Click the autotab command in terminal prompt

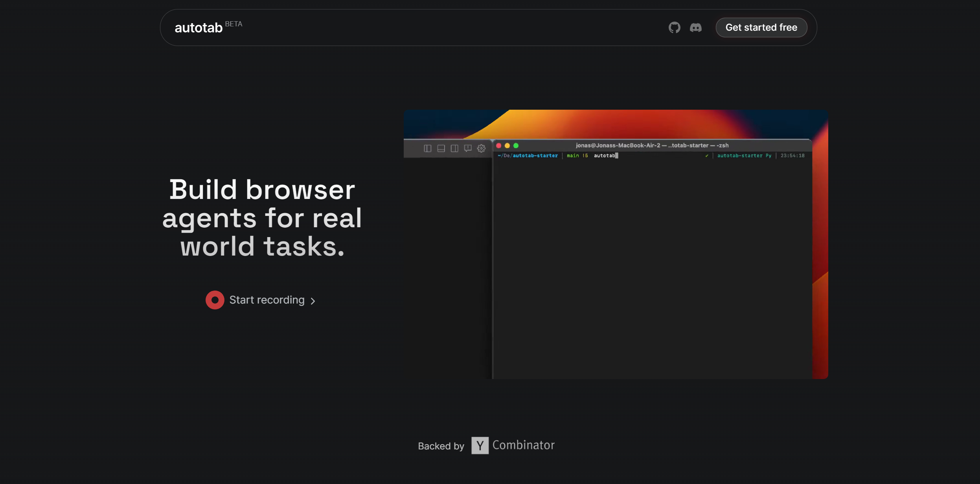pyautogui.click(x=604, y=156)
